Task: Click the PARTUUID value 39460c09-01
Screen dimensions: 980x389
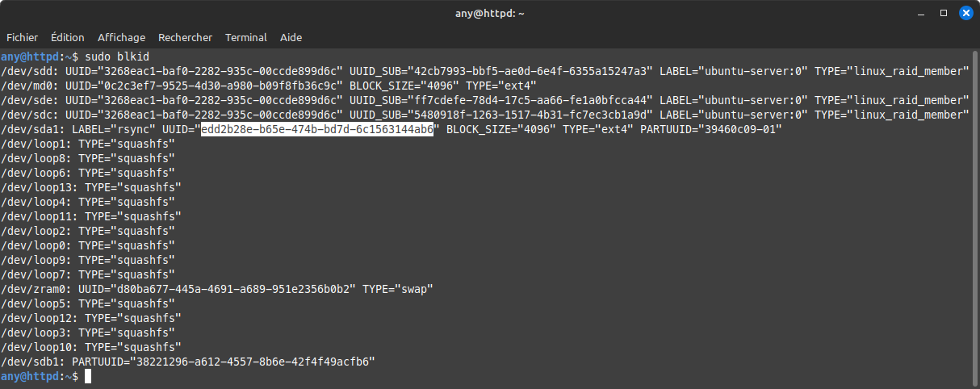Action: [x=743, y=129]
